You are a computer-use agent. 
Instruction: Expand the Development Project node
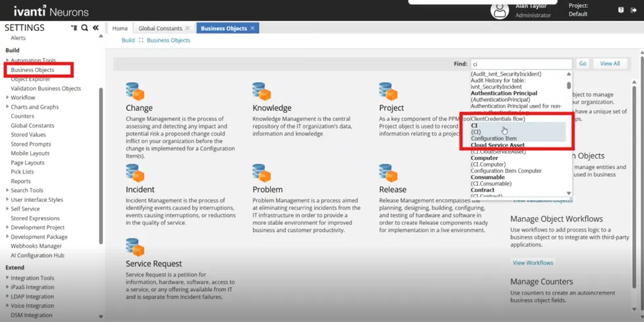(x=7, y=227)
